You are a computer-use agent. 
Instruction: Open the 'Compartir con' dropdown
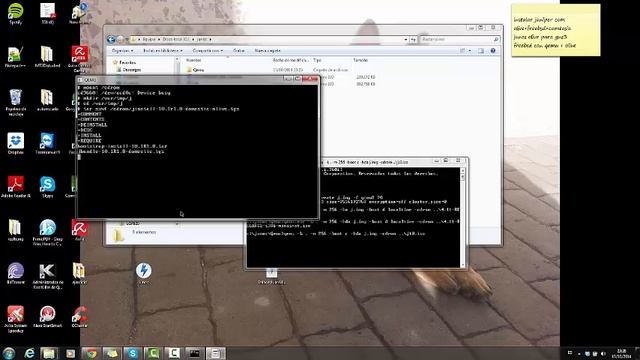(208, 51)
